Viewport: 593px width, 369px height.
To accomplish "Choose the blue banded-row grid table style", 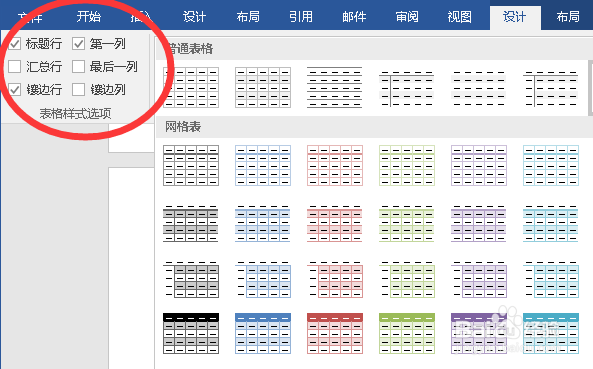I will [x=263, y=223].
